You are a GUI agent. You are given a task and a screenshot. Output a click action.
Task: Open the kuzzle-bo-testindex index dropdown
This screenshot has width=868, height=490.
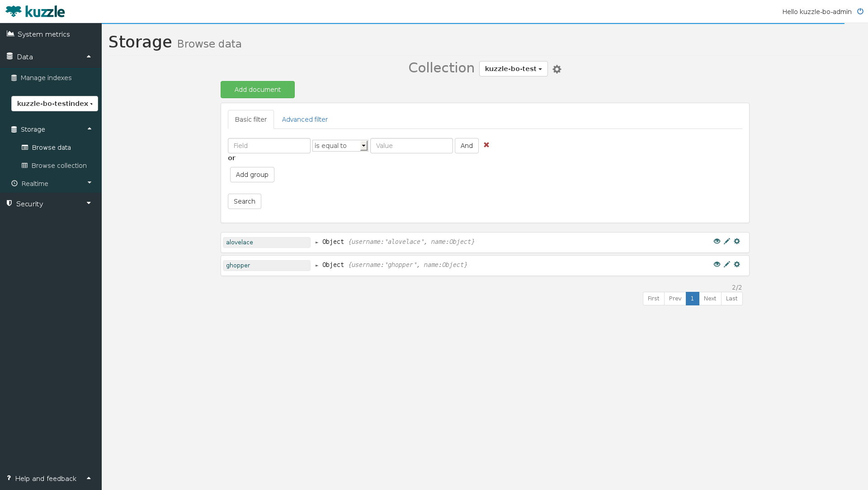[x=55, y=104]
